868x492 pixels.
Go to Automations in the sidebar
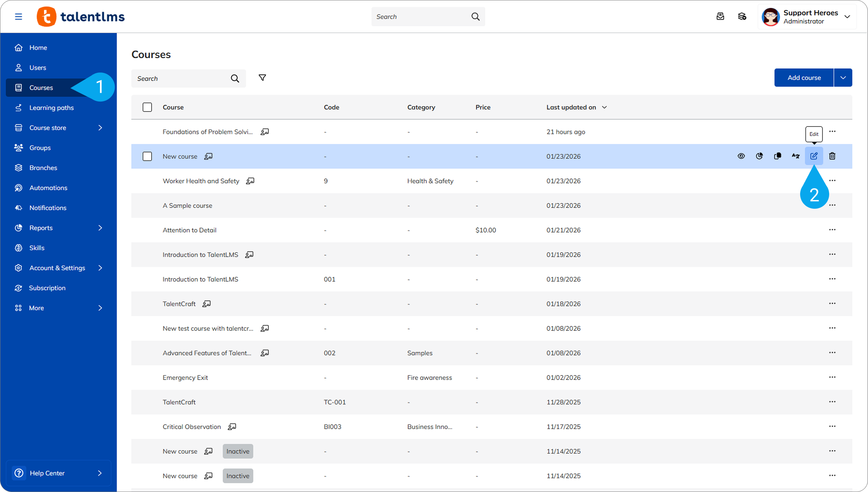click(48, 188)
